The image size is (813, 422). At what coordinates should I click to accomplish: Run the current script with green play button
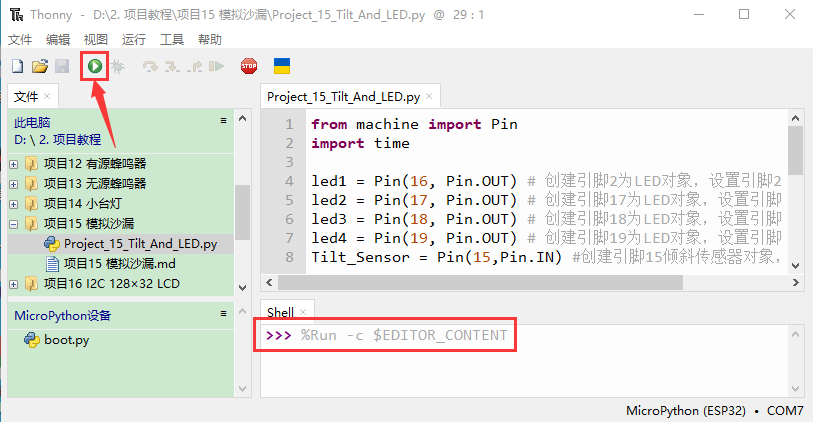click(x=94, y=66)
